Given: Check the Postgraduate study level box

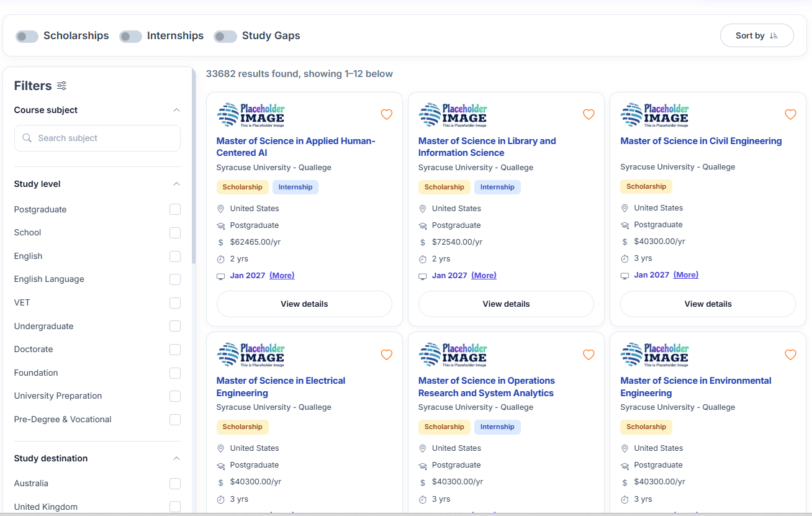Looking at the screenshot, I should coord(175,209).
